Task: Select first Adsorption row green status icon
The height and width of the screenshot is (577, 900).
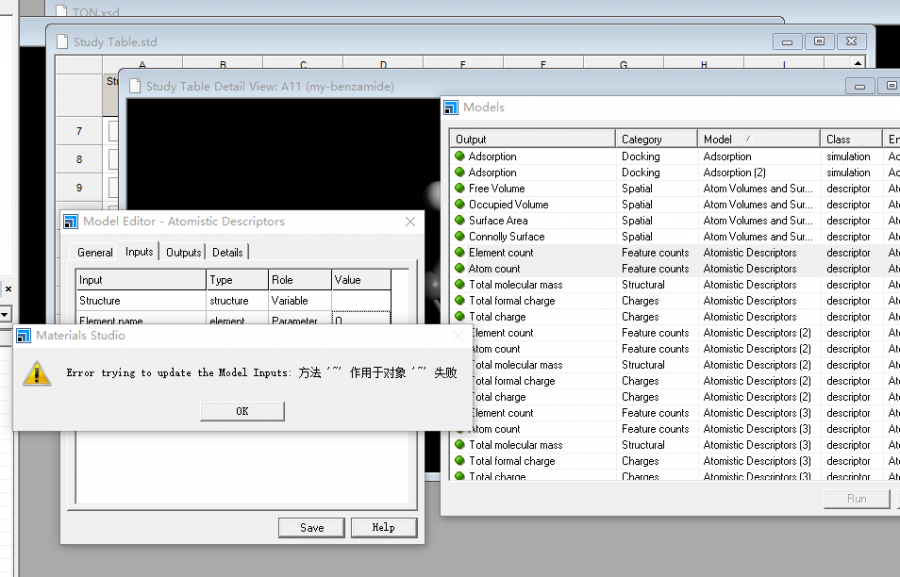Action: (x=460, y=156)
